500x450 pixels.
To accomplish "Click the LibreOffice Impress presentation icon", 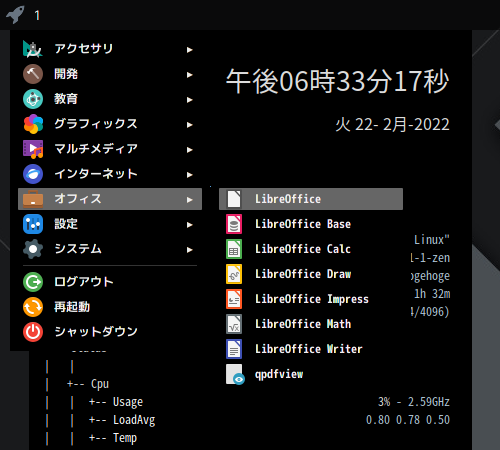I will 234,299.
